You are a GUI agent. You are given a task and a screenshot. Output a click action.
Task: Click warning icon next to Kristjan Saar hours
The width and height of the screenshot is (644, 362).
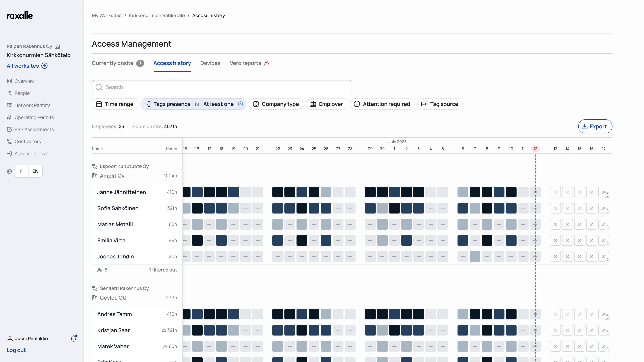[x=164, y=330]
